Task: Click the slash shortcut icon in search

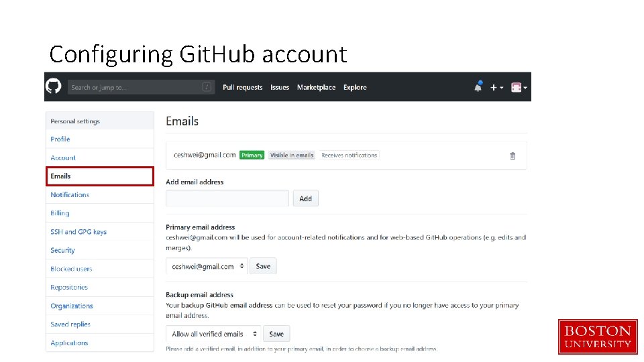Action: click(207, 87)
